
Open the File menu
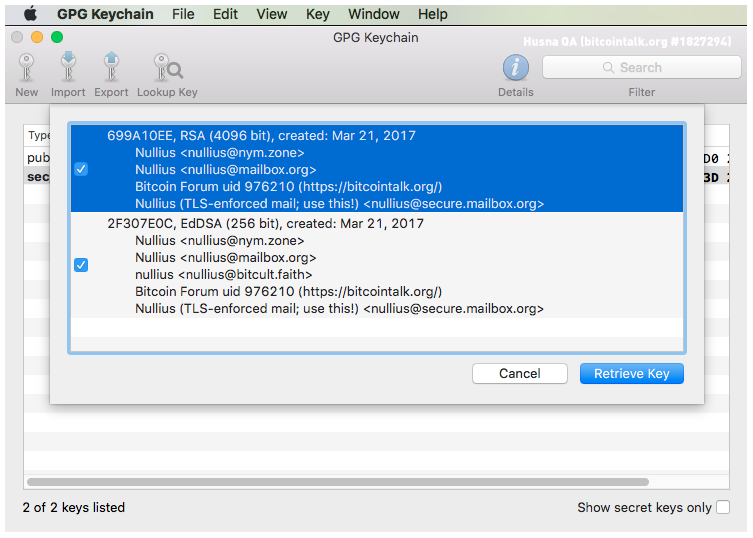[183, 14]
